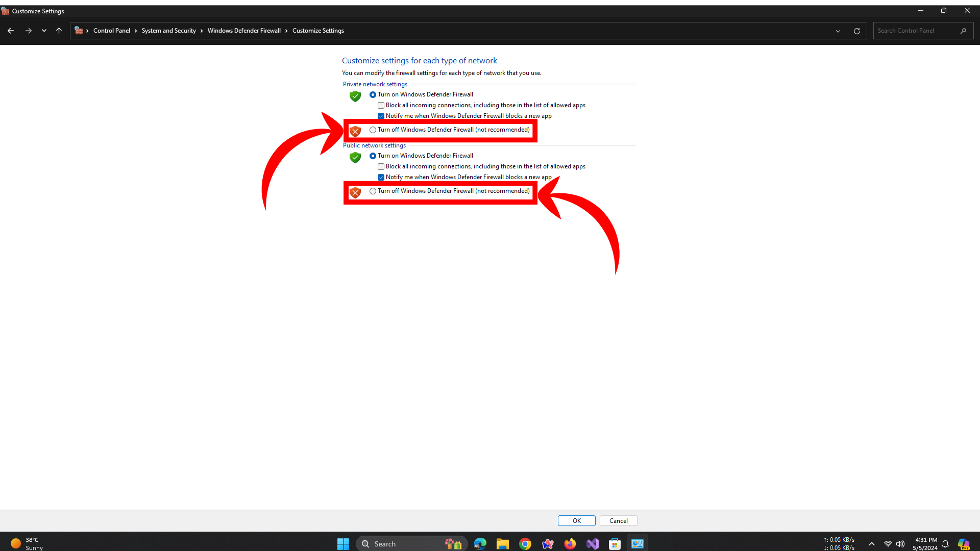Open File Explorer from the taskbar

503,544
